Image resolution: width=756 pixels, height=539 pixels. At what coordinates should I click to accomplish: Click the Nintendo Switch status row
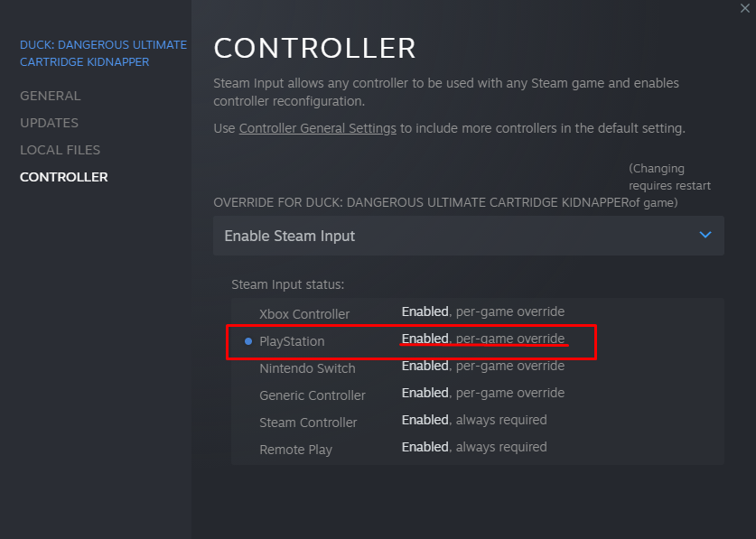(x=307, y=368)
